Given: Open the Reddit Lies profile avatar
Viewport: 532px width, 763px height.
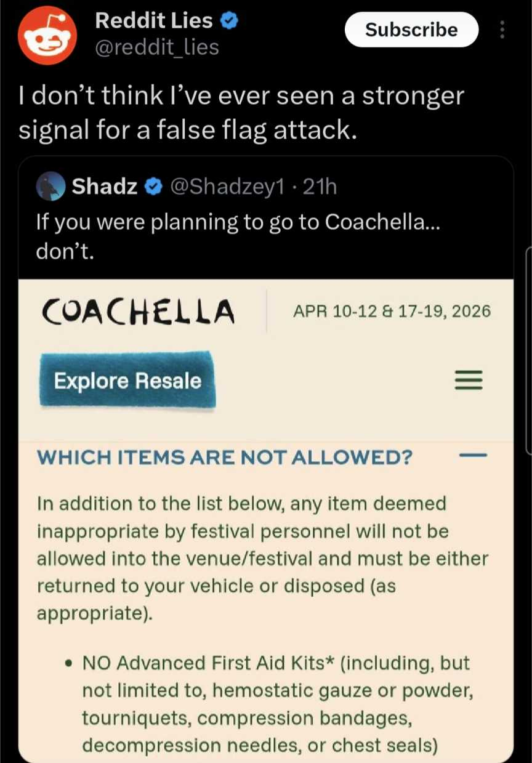Looking at the screenshot, I should point(47,38).
